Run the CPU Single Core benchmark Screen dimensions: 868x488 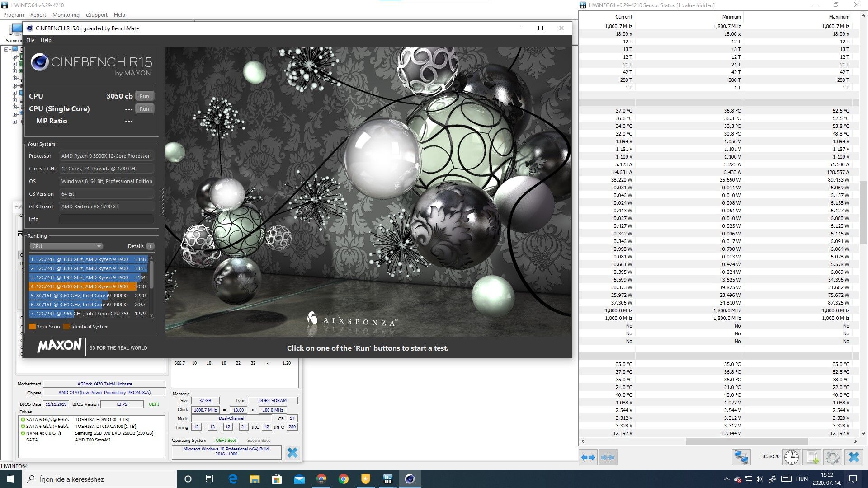coord(144,109)
